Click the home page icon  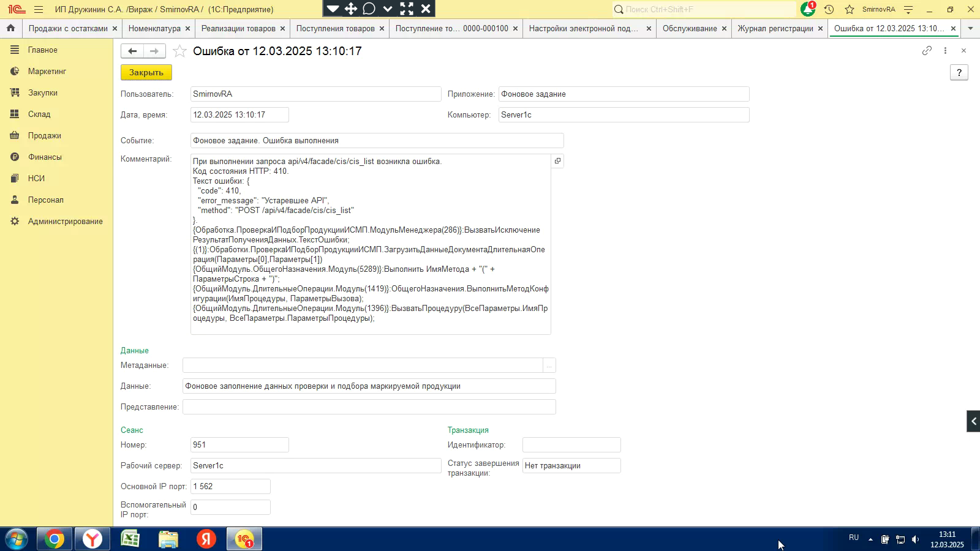(x=10, y=28)
